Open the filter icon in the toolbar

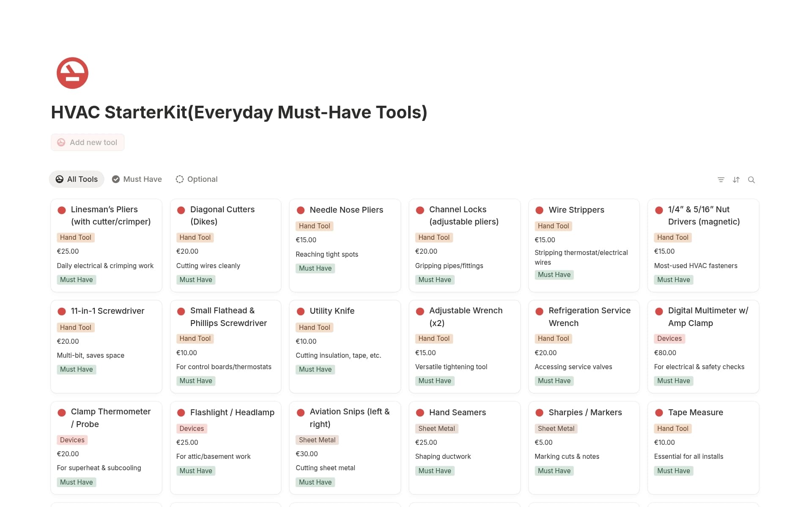click(721, 180)
